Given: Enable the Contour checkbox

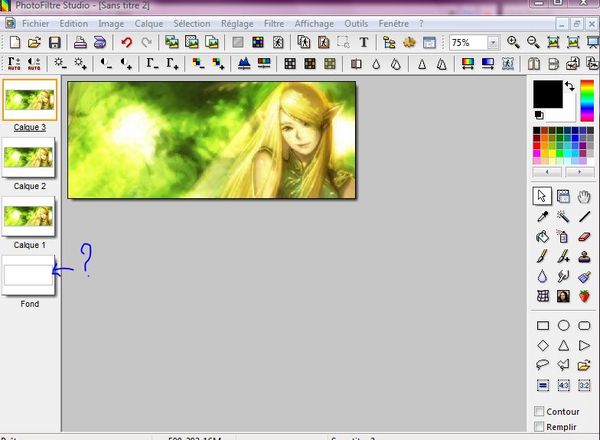Looking at the screenshot, I should (x=539, y=411).
